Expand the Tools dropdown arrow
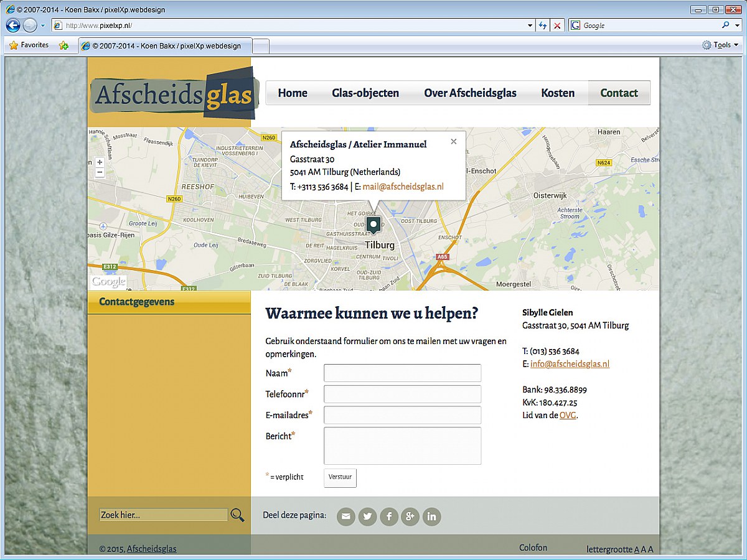This screenshot has height=560, width=747. tap(736, 45)
